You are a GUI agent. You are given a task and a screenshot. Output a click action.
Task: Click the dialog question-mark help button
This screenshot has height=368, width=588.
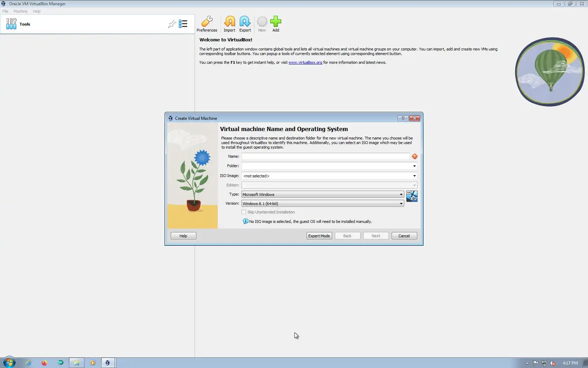point(403,118)
